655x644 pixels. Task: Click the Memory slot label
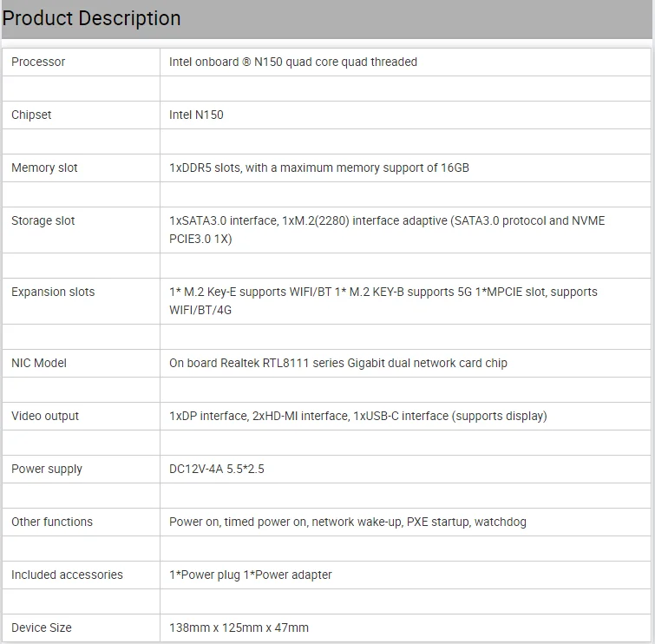click(43, 168)
